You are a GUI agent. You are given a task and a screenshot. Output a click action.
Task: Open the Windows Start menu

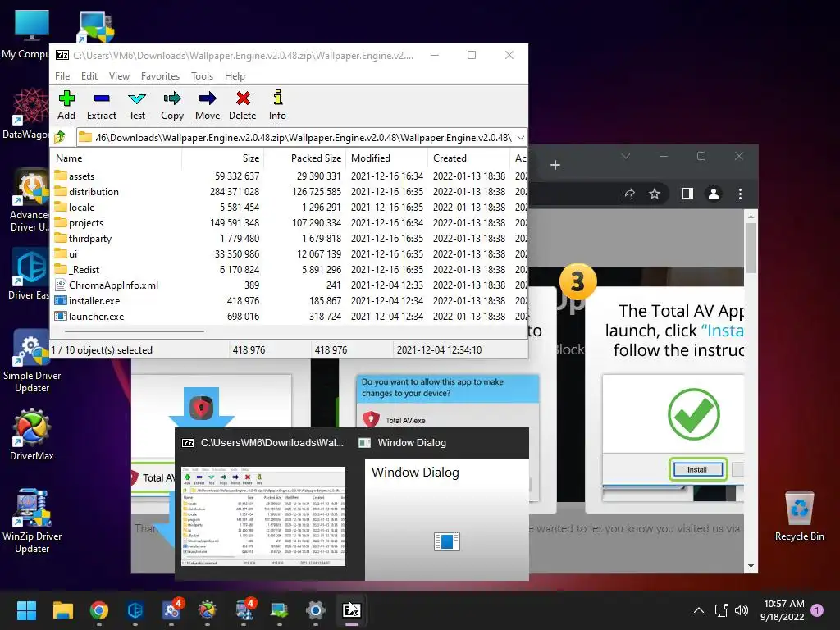pos(26,610)
